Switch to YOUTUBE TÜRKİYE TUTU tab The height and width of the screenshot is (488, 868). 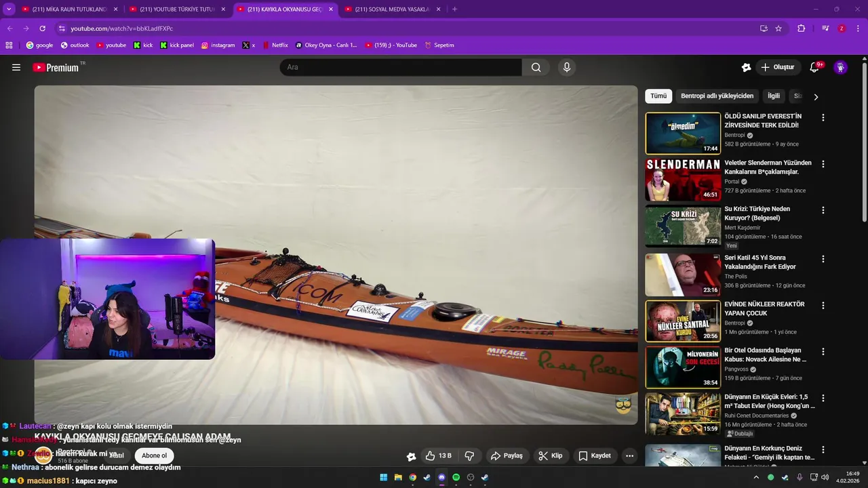pyautogui.click(x=178, y=9)
